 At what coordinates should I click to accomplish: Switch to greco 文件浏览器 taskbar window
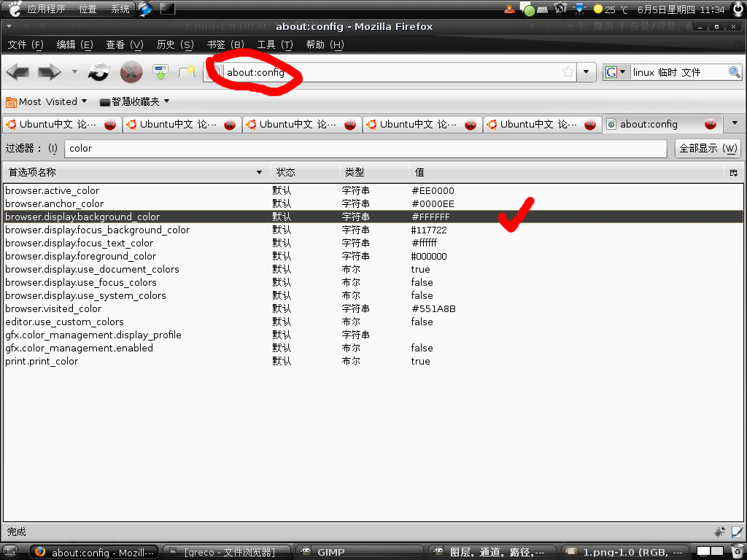point(226,553)
